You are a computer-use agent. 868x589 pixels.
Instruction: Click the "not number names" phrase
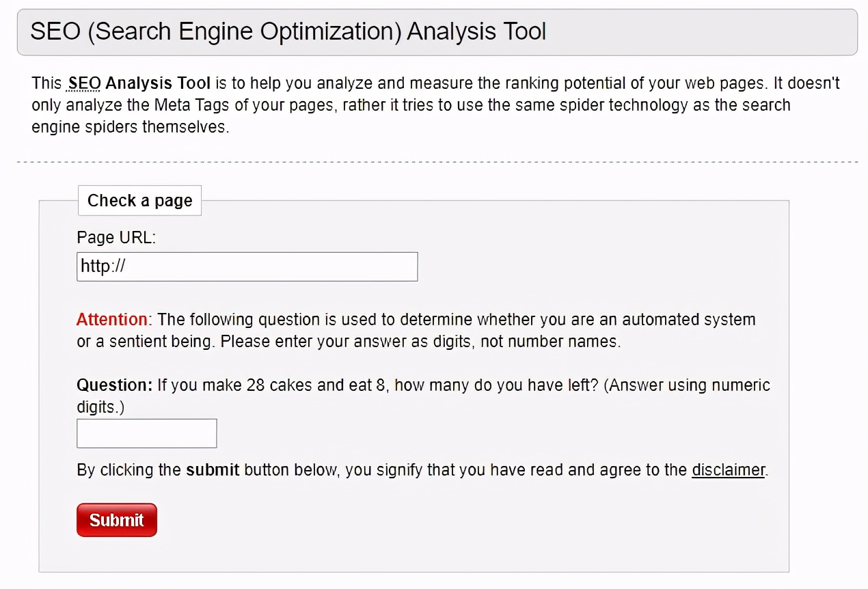(550, 341)
